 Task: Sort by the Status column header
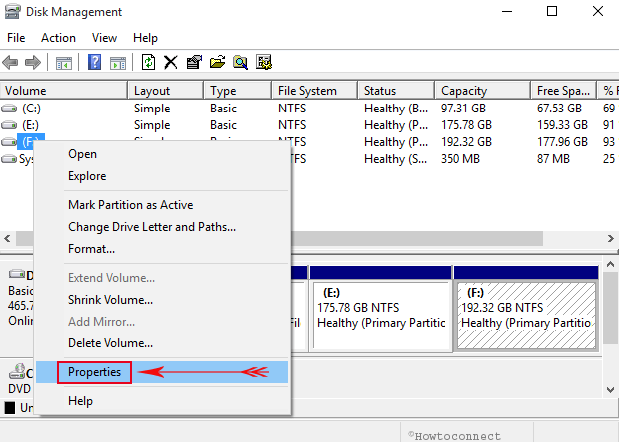point(396,91)
